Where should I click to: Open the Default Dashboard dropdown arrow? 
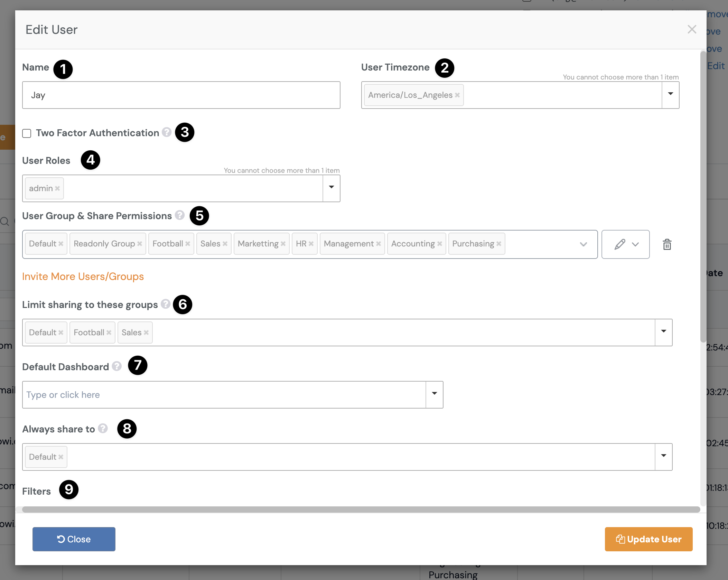pos(434,394)
